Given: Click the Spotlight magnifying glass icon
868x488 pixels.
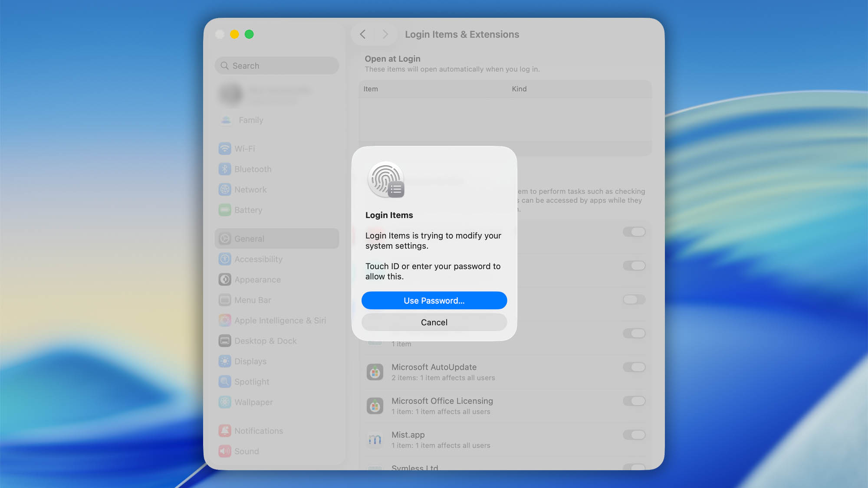Looking at the screenshot, I should pyautogui.click(x=225, y=382).
